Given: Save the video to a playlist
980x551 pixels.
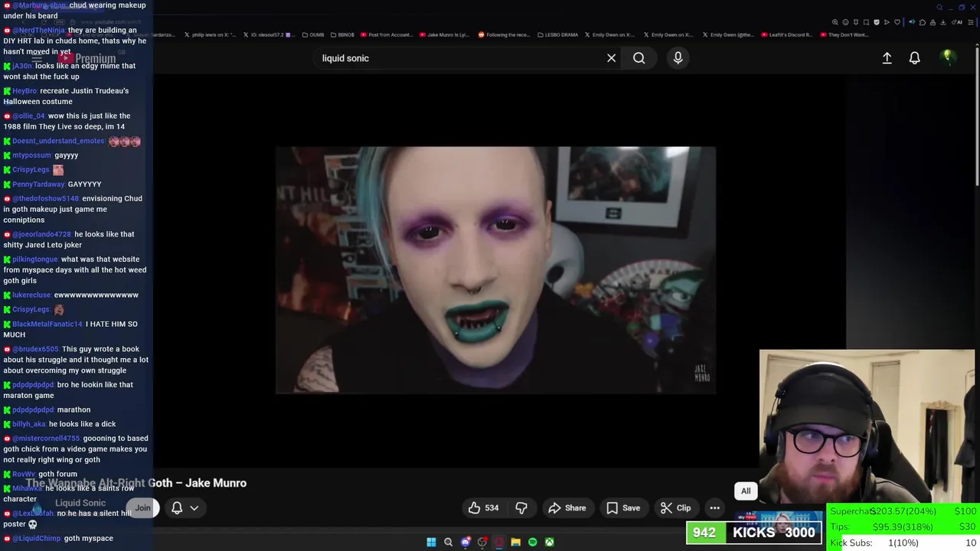Looking at the screenshot, I should click(x=623, y=508).
